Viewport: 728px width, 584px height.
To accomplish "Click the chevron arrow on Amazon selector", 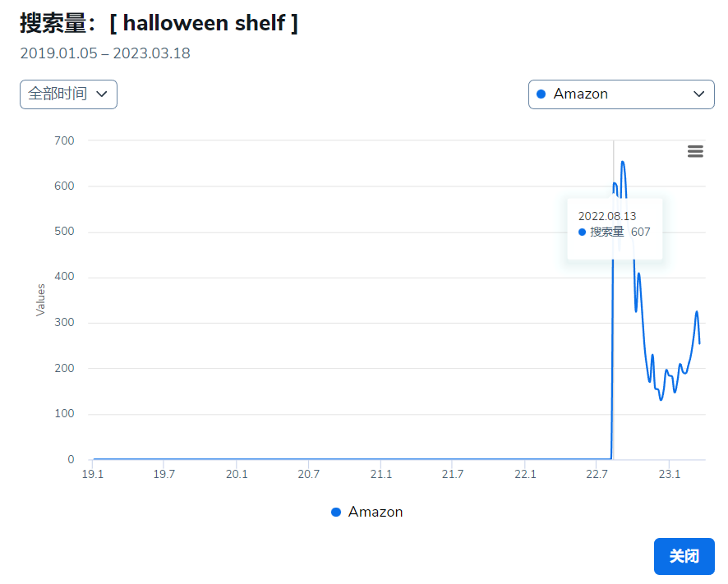I will [x=698, y=94].
